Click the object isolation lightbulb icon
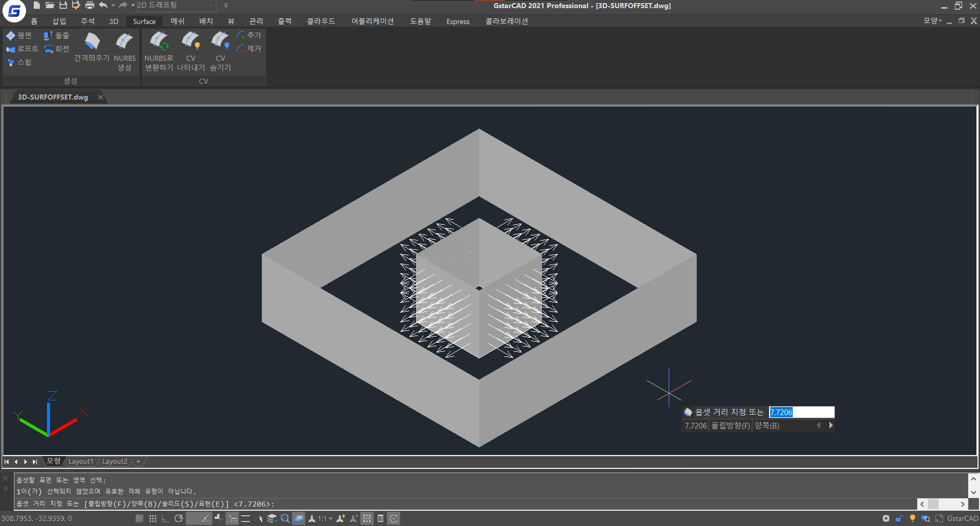980x526 pixels. pyautogui.click(x=912, y=518)
